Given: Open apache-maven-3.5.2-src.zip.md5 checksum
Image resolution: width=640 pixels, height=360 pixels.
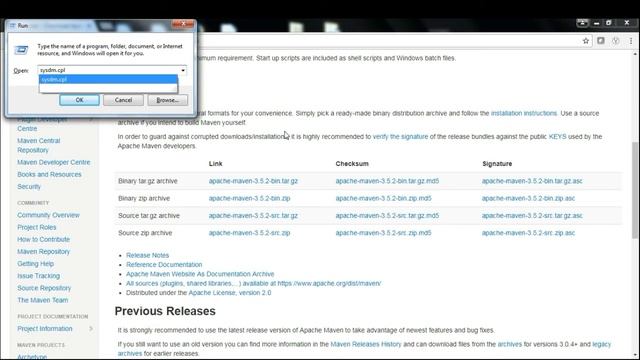Looking at the screenshot, I should [383, 233].
